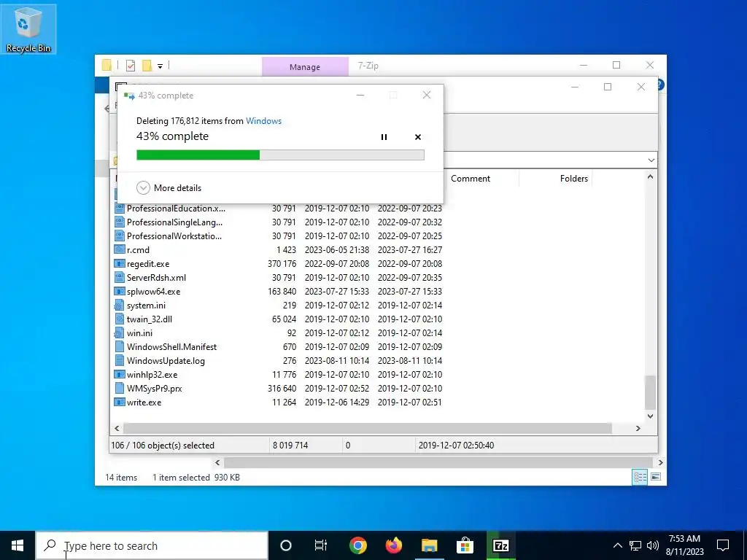
Task: Launch Firefox from the taskbar
Action: (393, 545)
